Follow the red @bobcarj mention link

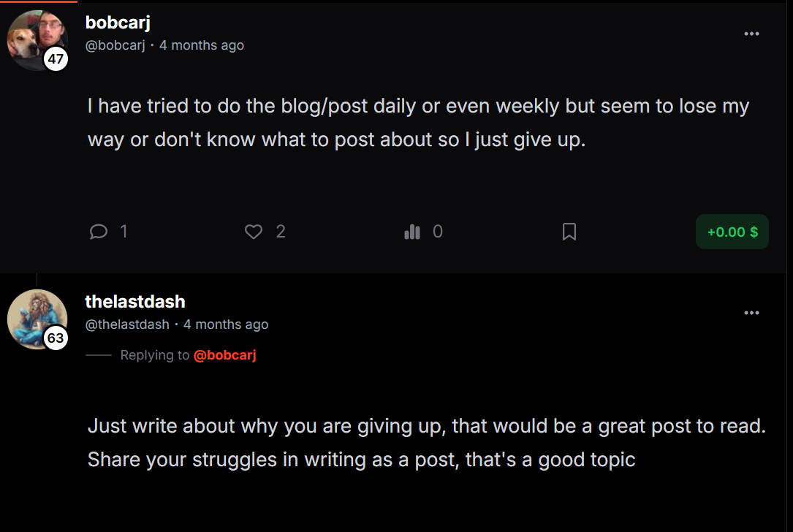224,355
